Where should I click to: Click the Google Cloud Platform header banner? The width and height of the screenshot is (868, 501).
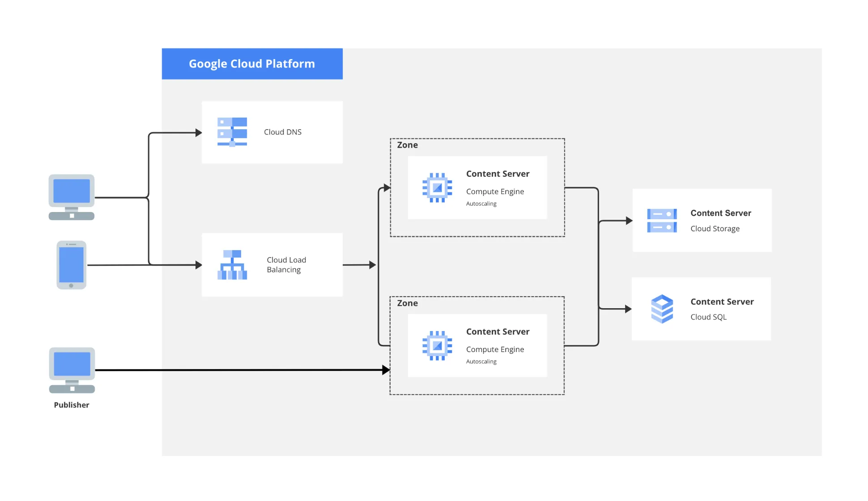(252, 64)
